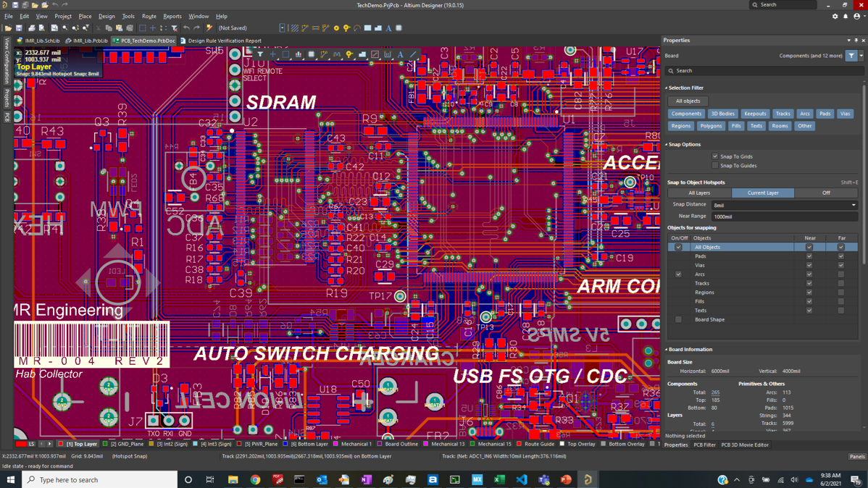Enable the Snap To Guides checkbox
Viewport: 868px width, 488px height.
tap(715, 166)
